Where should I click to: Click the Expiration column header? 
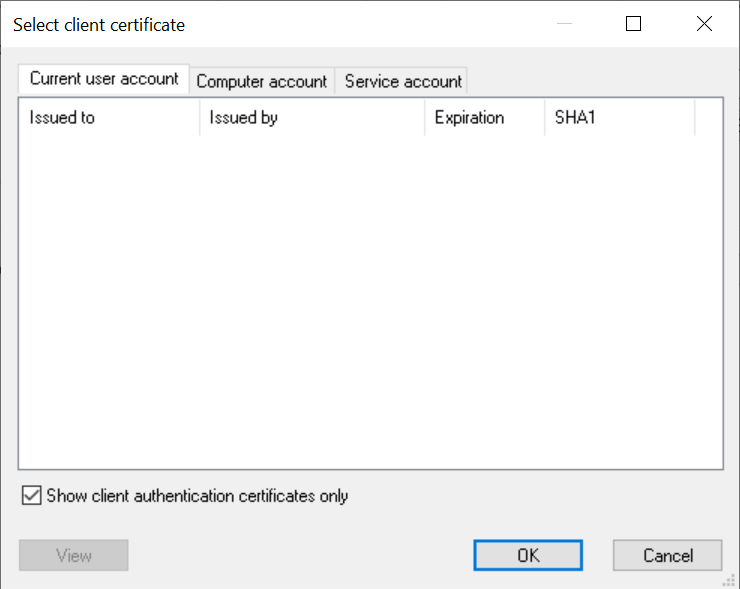coord(483,117)
